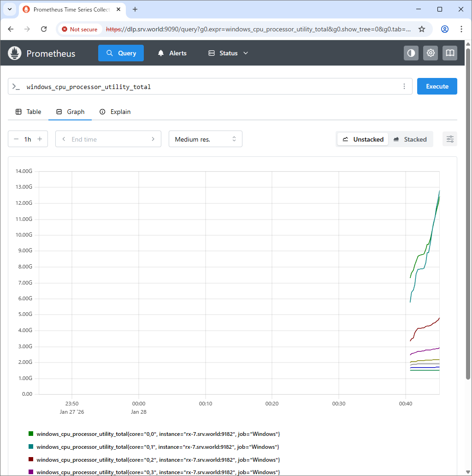Click the End time input field

click(108, 139)
